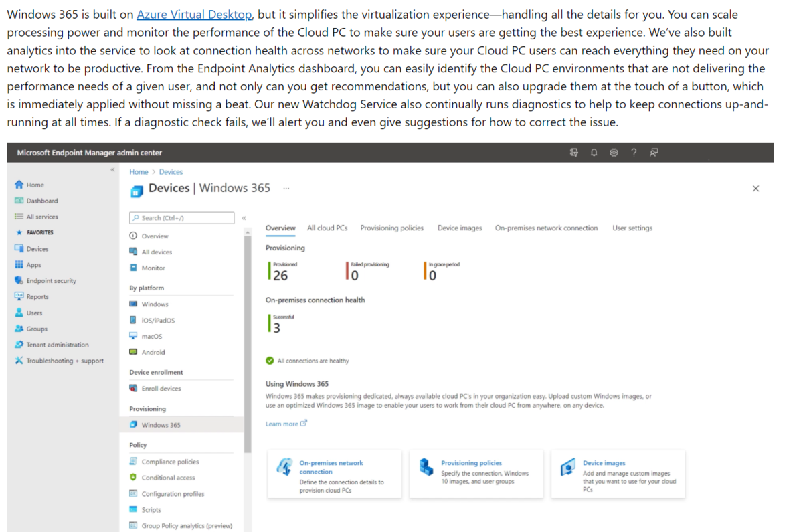The width and height of the screenshot is (803, 532).
Task: Open the Enroll devices icon
Action: [x=133, y=388]
